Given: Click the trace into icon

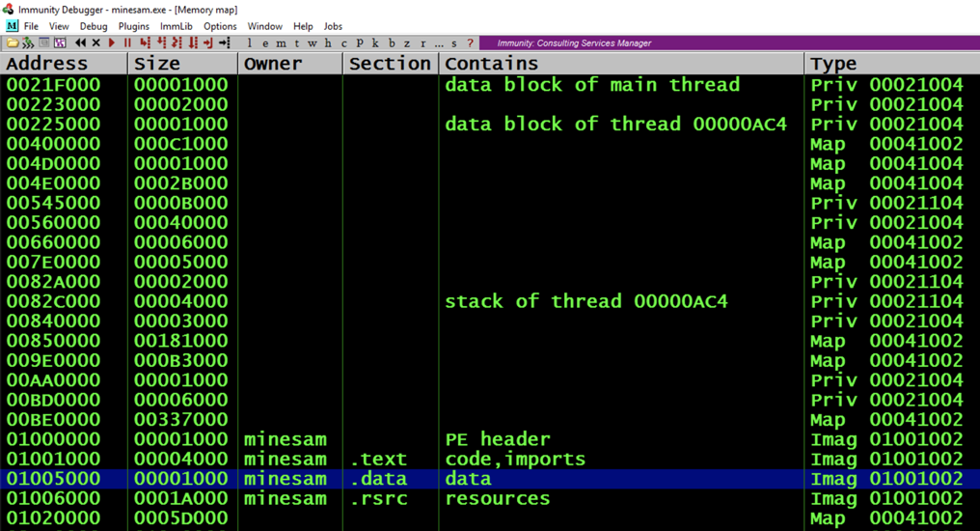Looking at the screenshot, I should pyautogui.click(x=177, y=42).
